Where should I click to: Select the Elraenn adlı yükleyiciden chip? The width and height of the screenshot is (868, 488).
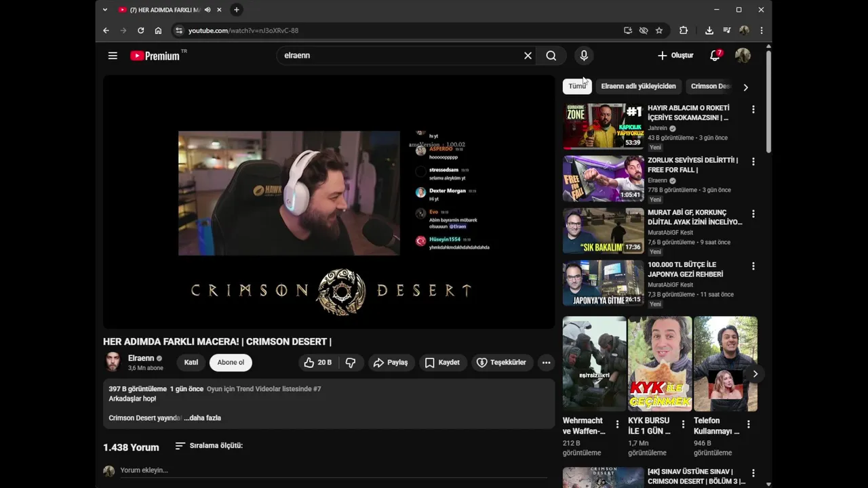[638, 86]
